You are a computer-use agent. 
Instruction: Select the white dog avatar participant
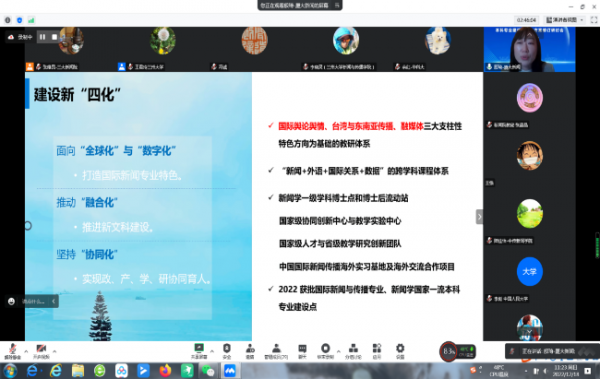pos(438,41)
